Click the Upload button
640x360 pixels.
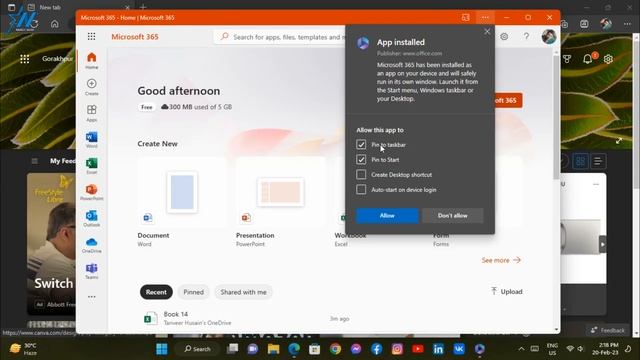coord(507,291)
